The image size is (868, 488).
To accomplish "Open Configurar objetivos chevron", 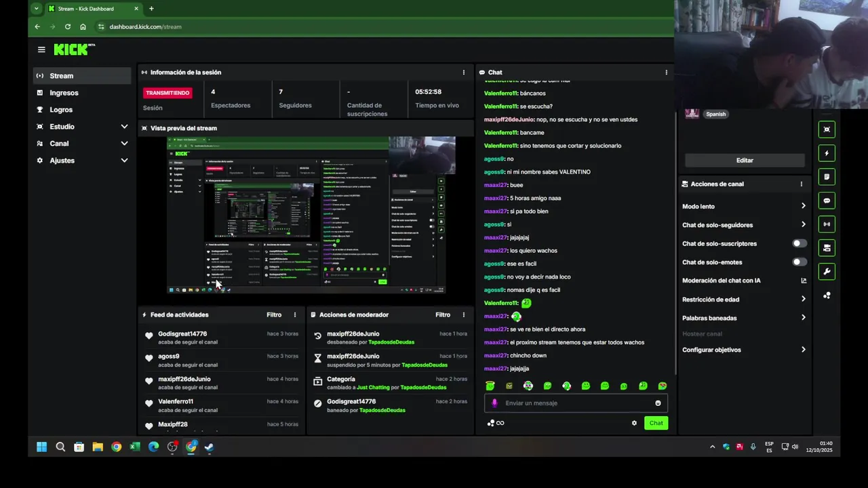I will pos(804,350).
